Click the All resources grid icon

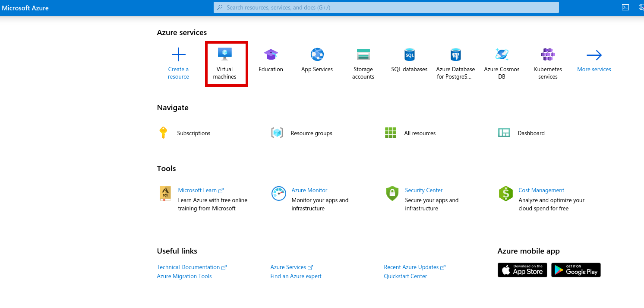(x=390, y=133)
